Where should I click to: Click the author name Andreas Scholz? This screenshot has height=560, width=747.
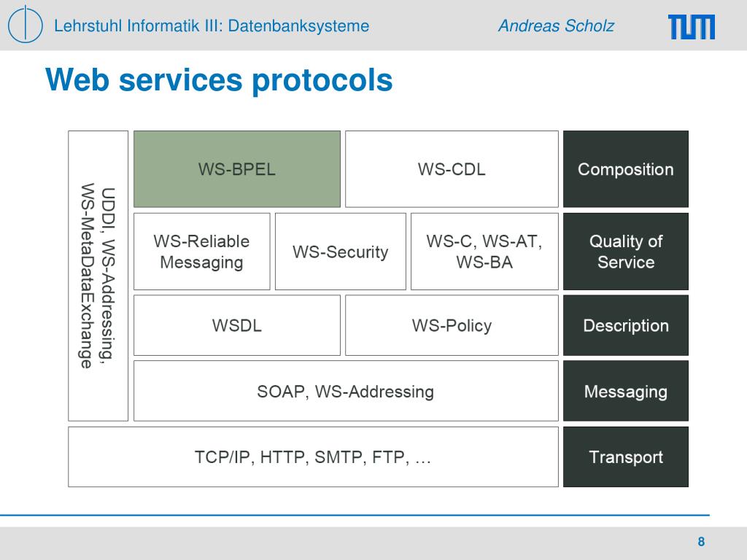click(x=556, y=26)
